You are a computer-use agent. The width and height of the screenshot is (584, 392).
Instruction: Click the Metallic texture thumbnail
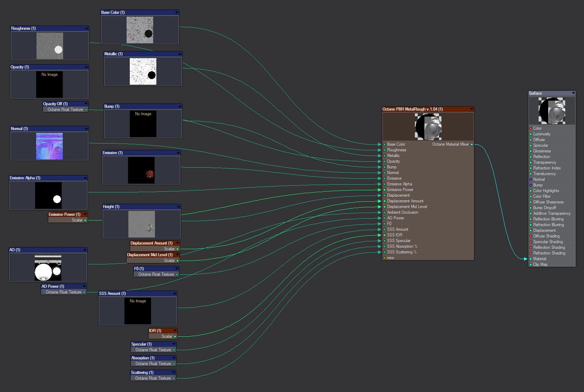pyautogui.click(x=143, y=71)
